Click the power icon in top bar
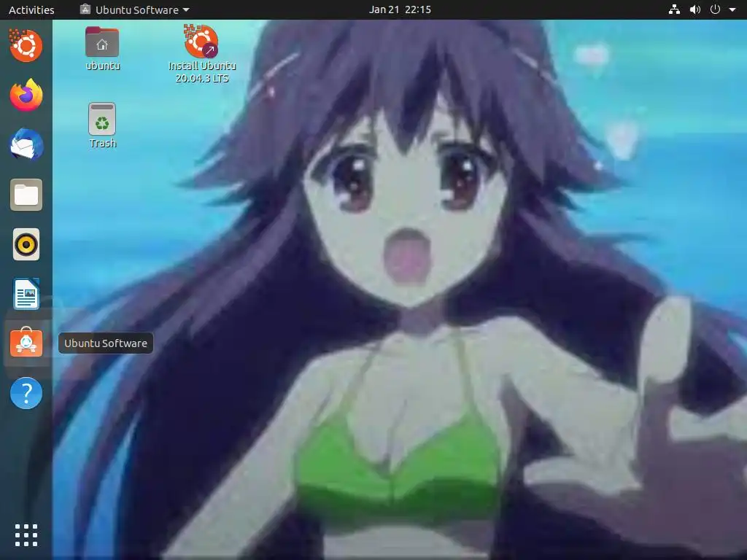Screen dimensions: 747x560 point(715,9)
